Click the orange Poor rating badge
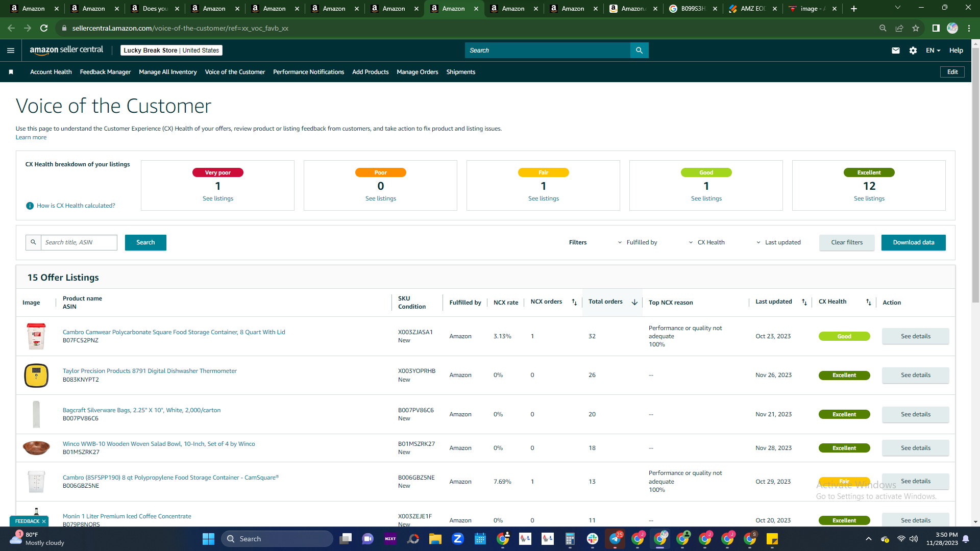The height and width of the screenshot is (551, 980). (x=381, y=172)
